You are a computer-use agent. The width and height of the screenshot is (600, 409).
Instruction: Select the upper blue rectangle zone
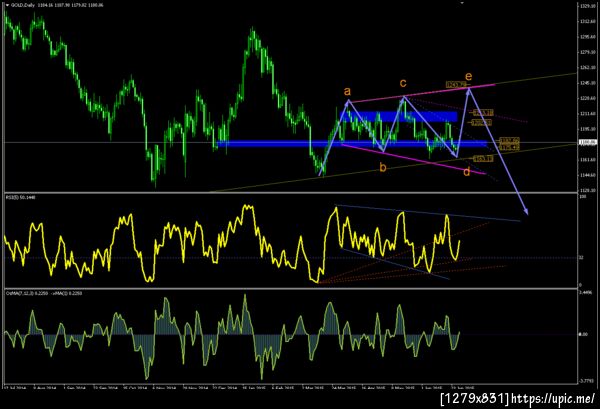pos(399,116)
